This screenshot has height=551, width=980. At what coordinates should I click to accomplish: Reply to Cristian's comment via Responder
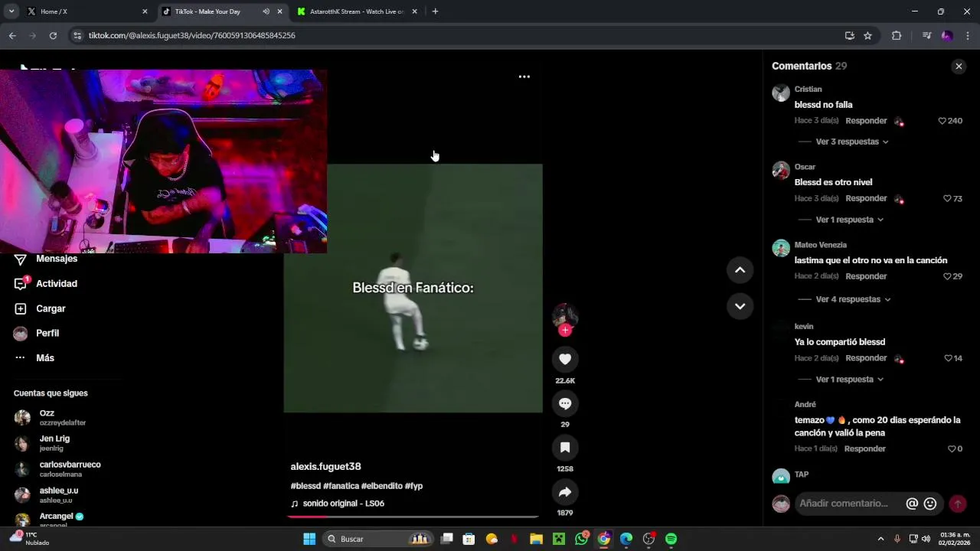point(866,121)
